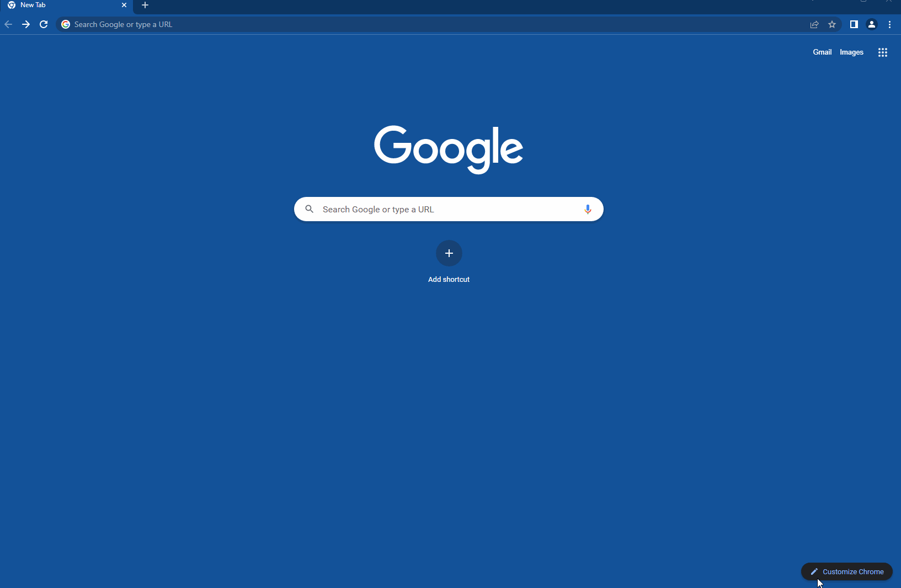Go back using the back arrow
901x588 pixels.
8,24
